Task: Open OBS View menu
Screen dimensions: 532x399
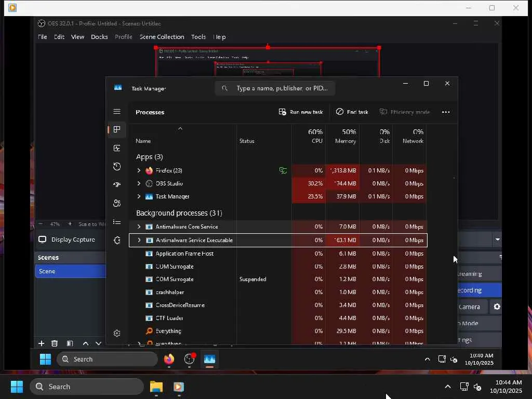Action: (x=77, y=37)
